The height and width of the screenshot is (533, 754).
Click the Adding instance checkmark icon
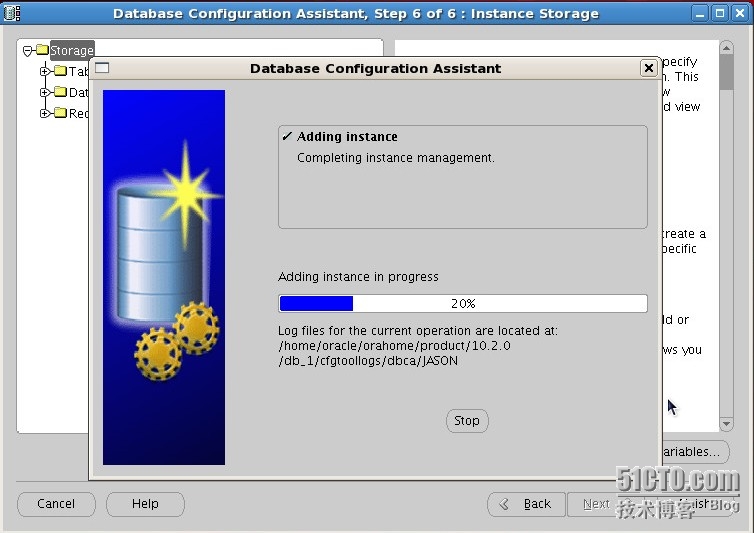click(x=287, y=137)
